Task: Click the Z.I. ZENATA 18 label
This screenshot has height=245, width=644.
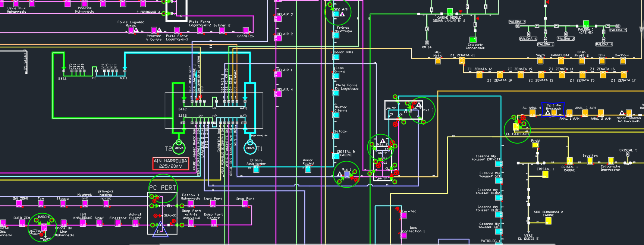Action: [499, 80]
